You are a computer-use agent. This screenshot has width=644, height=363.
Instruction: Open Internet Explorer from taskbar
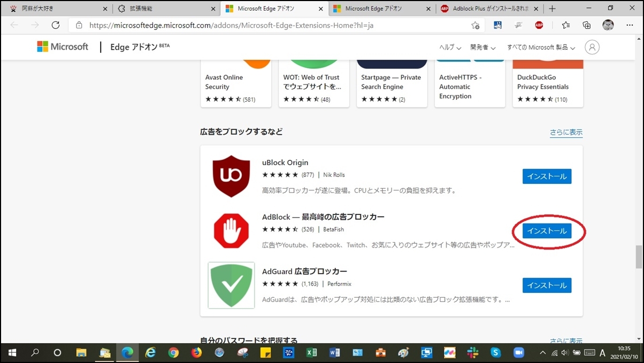pos(150,353)
